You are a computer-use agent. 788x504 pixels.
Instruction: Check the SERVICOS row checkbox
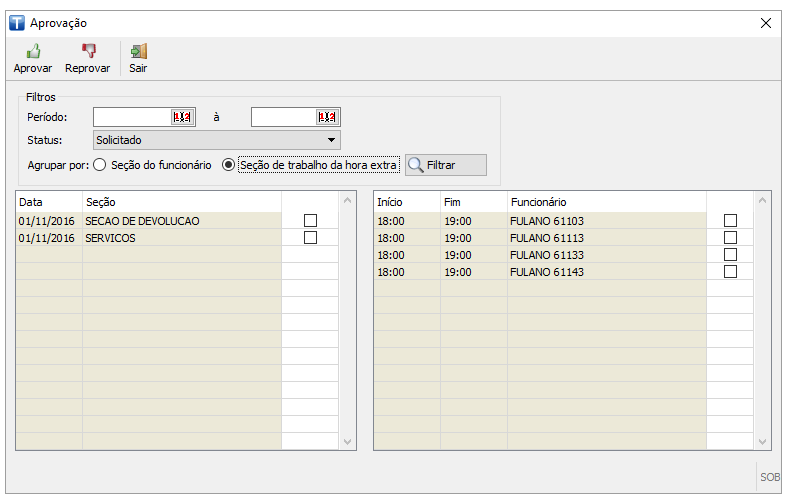pos(310,238)
